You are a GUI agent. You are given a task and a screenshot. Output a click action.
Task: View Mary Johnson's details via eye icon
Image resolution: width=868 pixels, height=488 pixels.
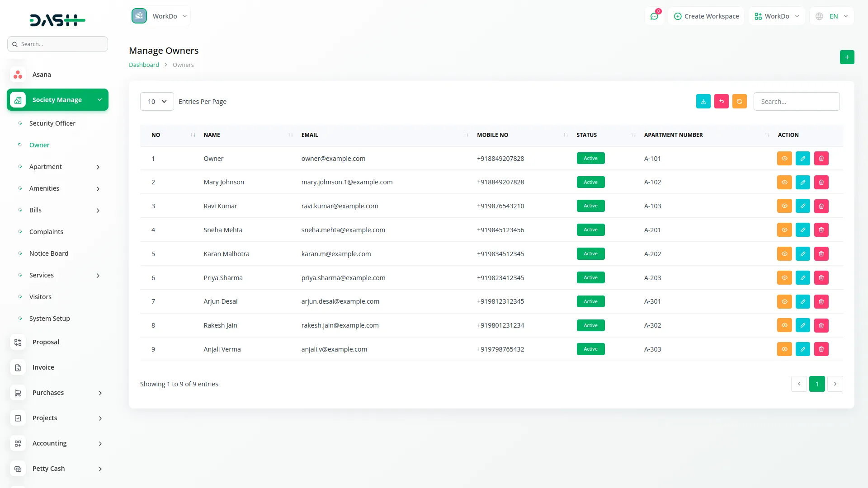784,183
